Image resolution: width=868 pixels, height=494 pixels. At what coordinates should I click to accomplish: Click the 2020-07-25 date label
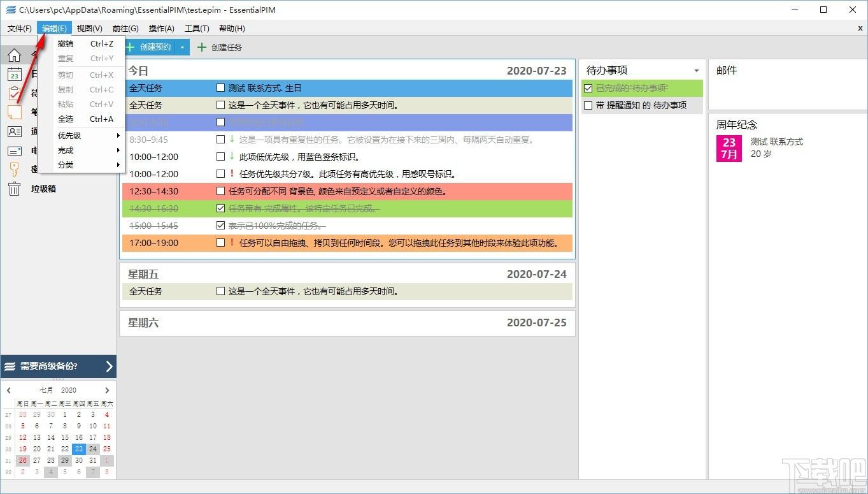click(x=536, y=323)
